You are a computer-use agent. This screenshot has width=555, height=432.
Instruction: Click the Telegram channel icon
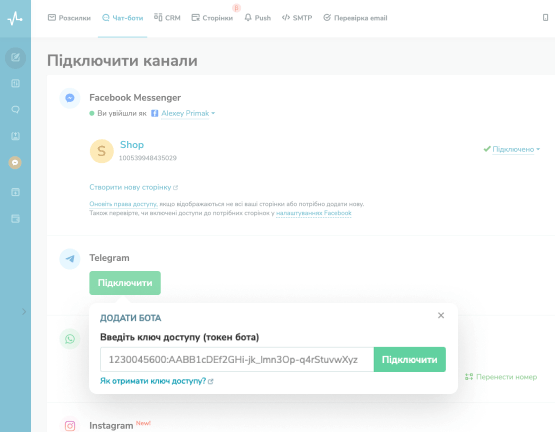pos(70,258)
